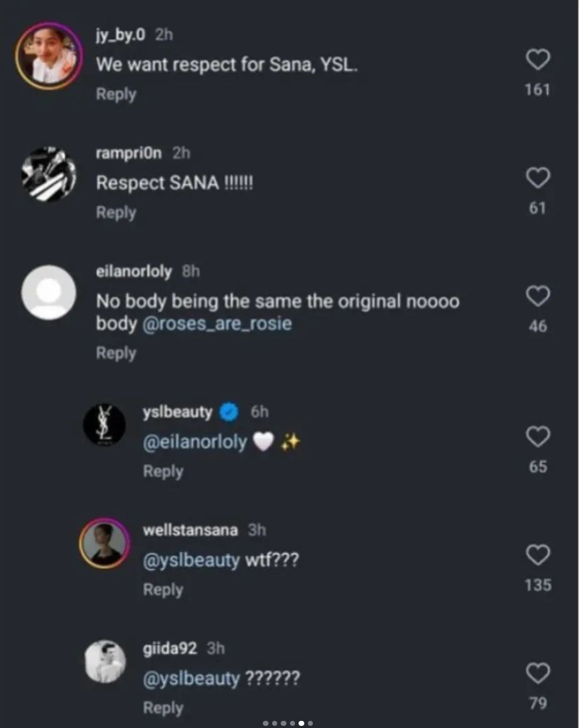The image size is (580, 728).
Task: Open the @roses_are_rosie mention
Action: [217, 323]
